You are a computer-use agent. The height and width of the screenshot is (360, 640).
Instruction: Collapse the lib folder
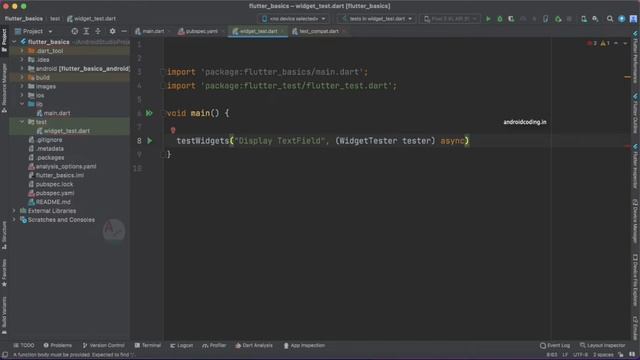coord(22,104)
